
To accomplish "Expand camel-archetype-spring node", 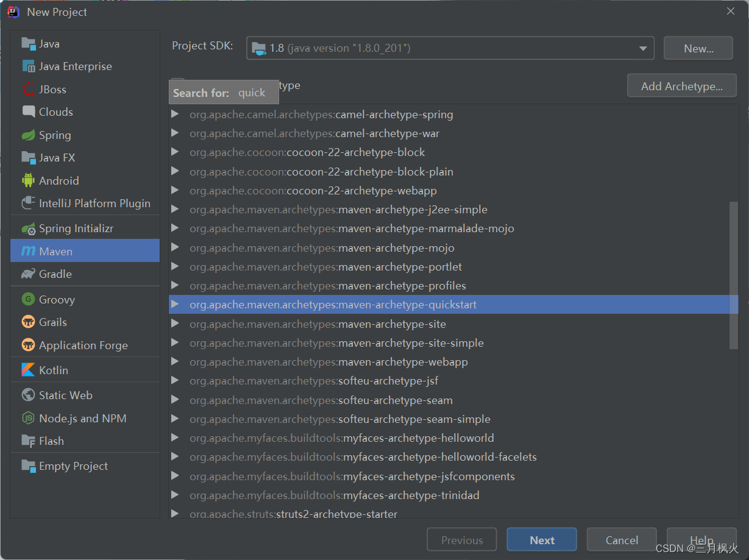I will click(176, 114).
